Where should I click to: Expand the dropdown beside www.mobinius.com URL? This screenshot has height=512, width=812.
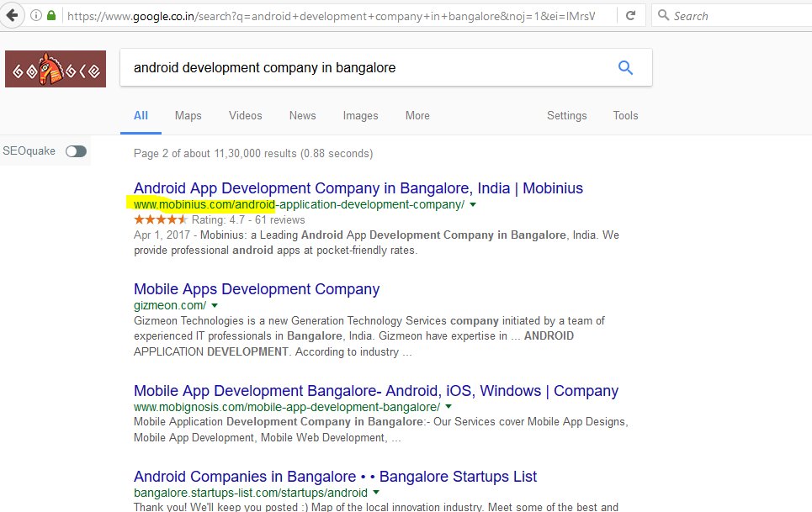(472, 204)
